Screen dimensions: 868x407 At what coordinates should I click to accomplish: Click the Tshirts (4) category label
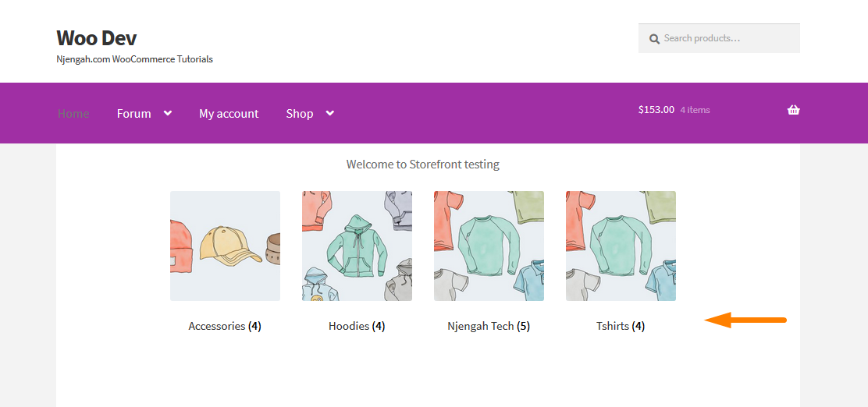621,326
